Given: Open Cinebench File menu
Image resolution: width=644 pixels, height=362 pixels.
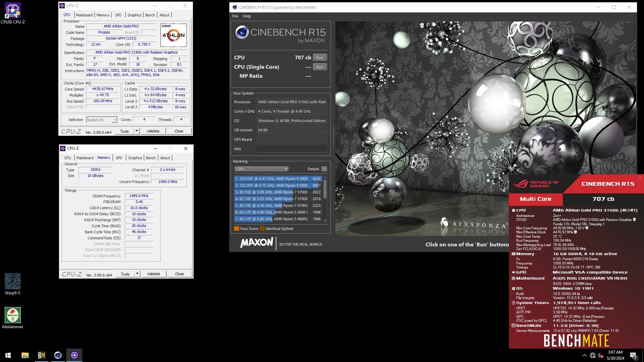Looking at the screenshot, I should (235, 16).
